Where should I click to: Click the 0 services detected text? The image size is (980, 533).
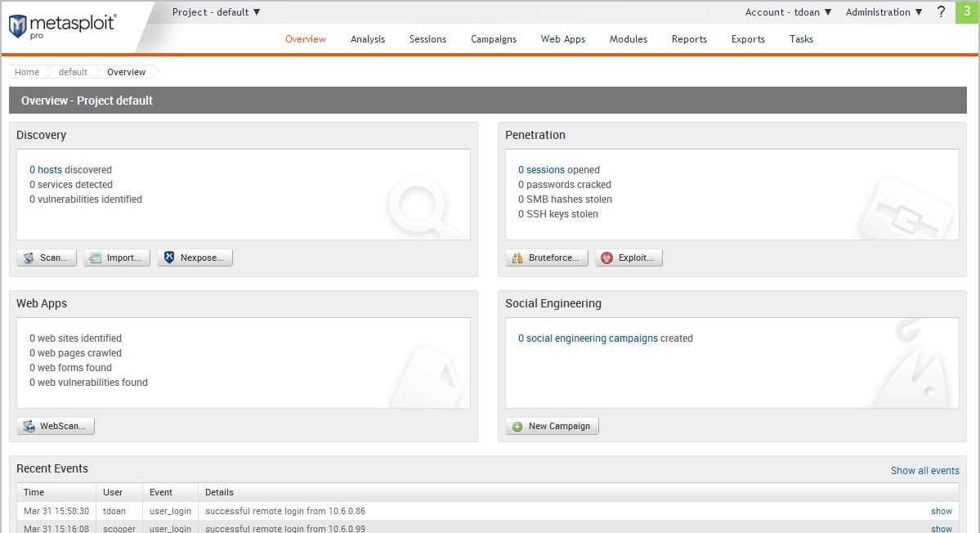click(70, 184)
